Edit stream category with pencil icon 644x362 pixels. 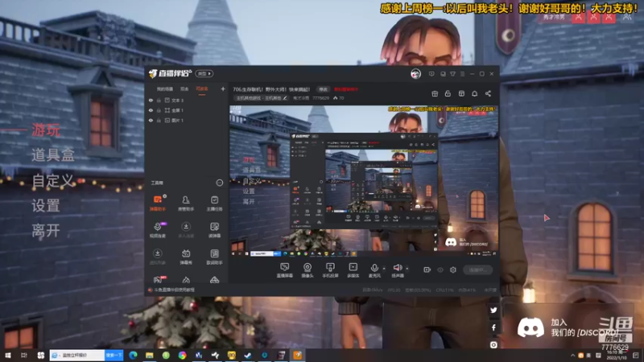click(x=285, y=98)
